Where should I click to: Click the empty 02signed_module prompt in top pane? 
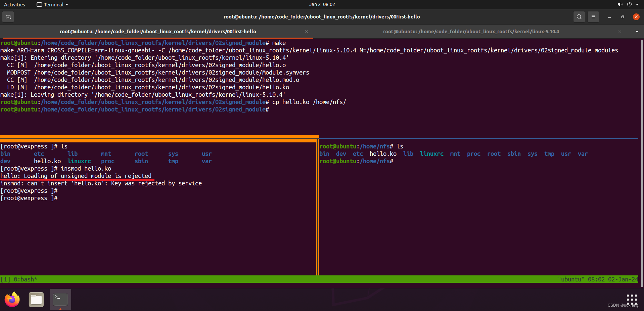pos(135,109)
